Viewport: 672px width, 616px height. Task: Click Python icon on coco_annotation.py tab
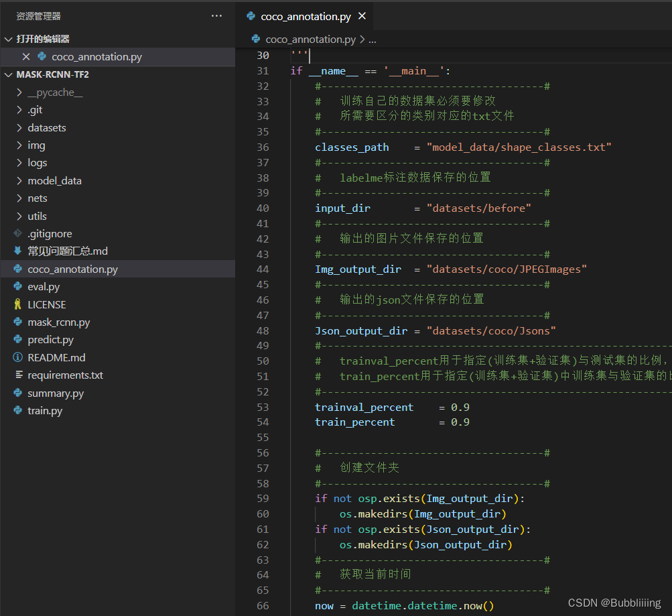point(251,16)
